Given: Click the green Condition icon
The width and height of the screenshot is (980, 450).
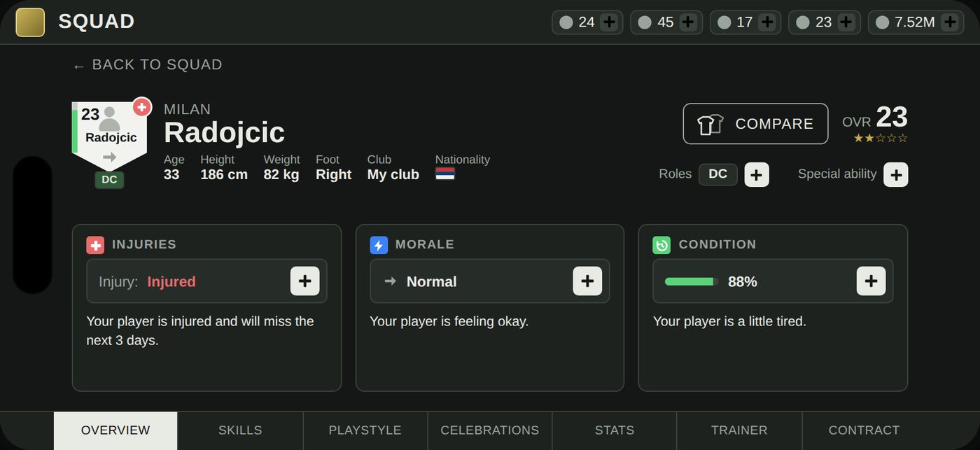Looking at the screenshot, I should pos(661,245).
